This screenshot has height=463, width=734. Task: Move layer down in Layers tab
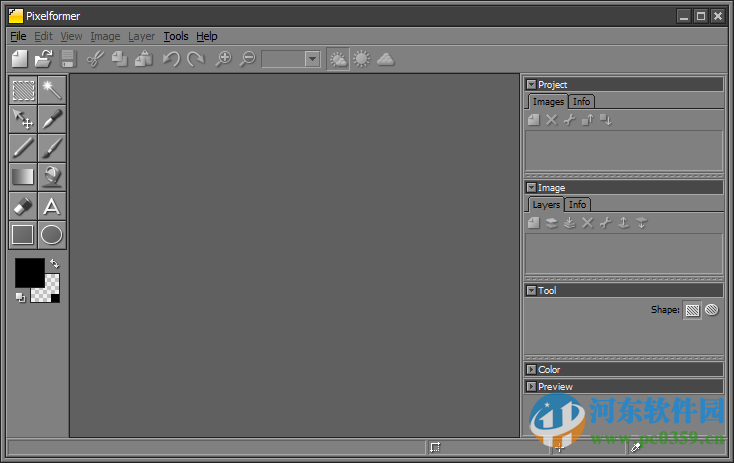tap(641, 223)
